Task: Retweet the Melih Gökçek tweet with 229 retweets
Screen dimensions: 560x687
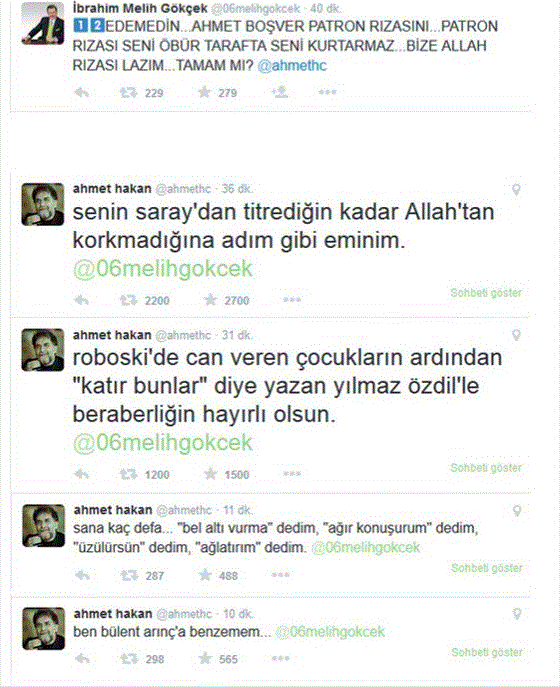Action: pos(128,92)
